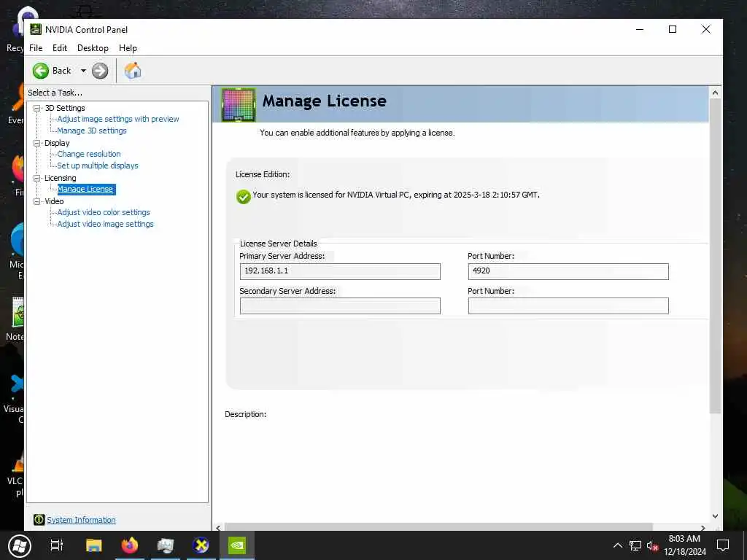This screenshot has width=747, height=560.
Task: Open File Explorer from the taskbar
Action: pos(94,545)
